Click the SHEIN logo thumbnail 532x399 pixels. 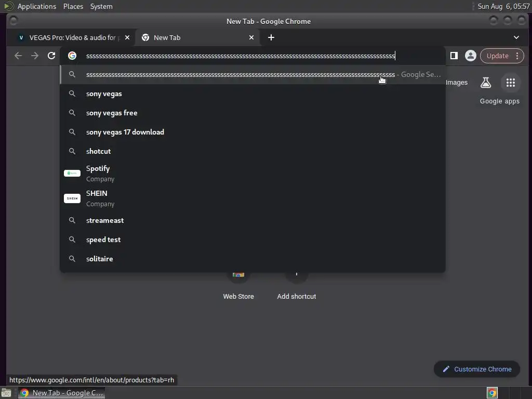coord(72,198)
